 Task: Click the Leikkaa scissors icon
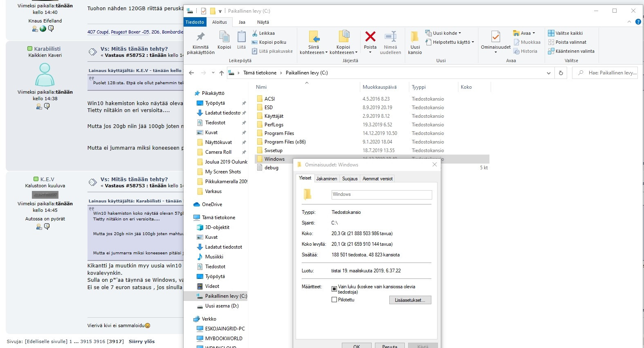point(255,33)
